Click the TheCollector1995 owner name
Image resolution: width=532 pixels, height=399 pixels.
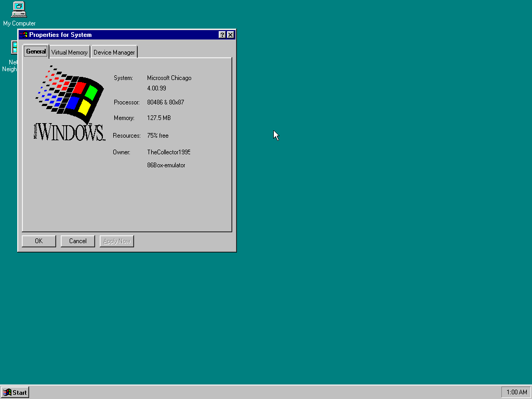tap(169, 152)
